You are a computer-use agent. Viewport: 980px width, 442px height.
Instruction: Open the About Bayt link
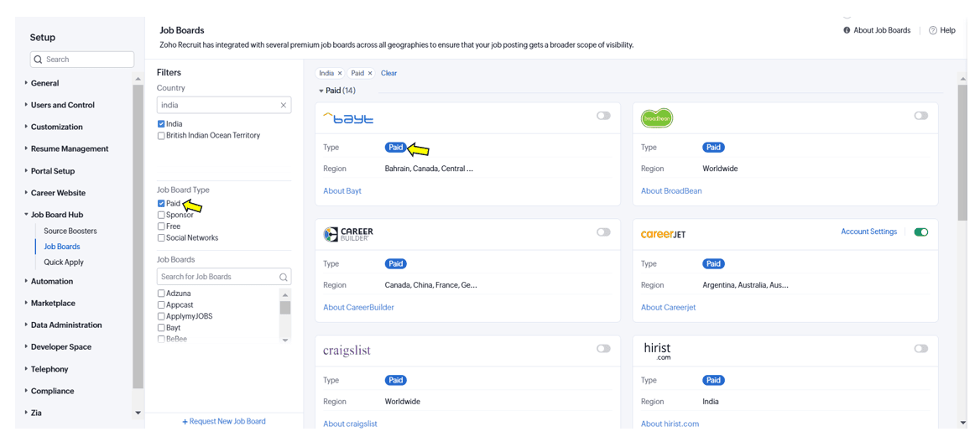click(341, 190)
